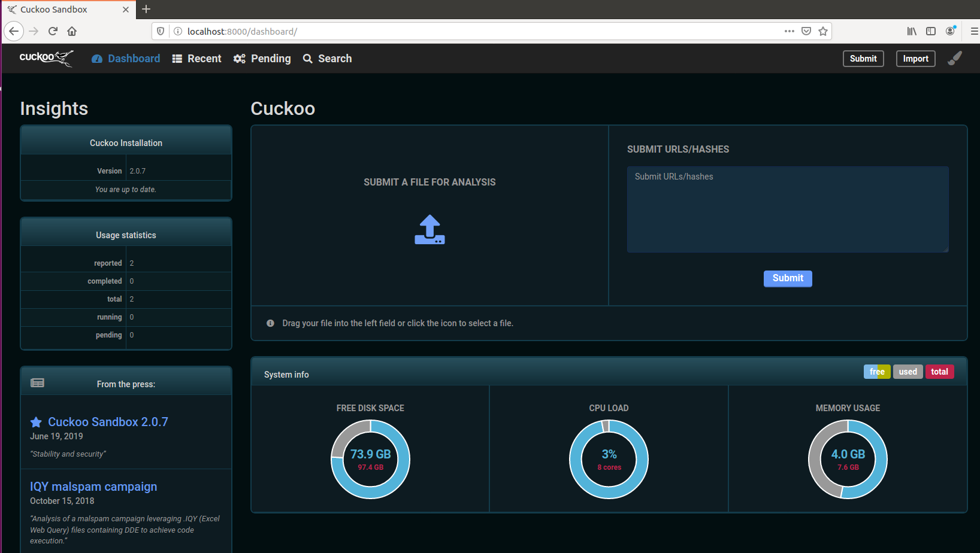Click the Import button in the navbar

pyautogui.click(x=915, y=59)
